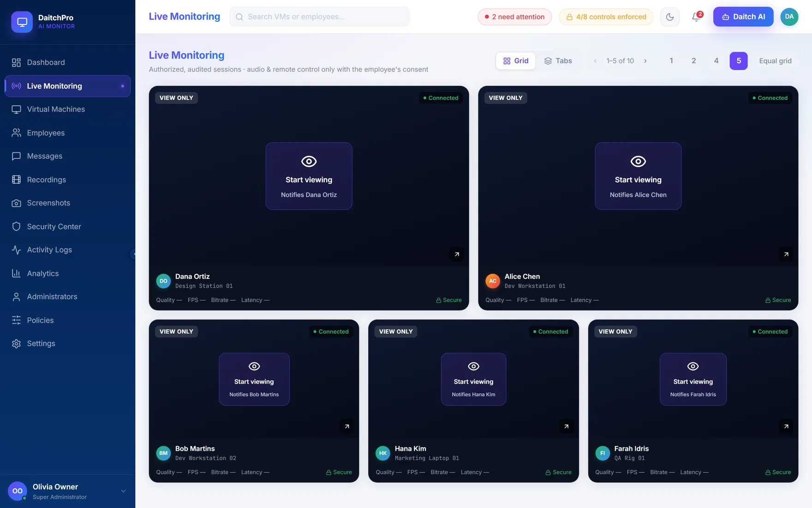Open Daitch AI assistant

pos(743,17)
